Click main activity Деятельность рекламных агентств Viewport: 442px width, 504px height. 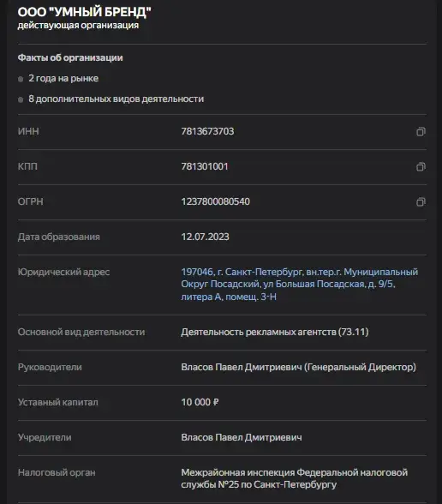(x=275, y=332)
